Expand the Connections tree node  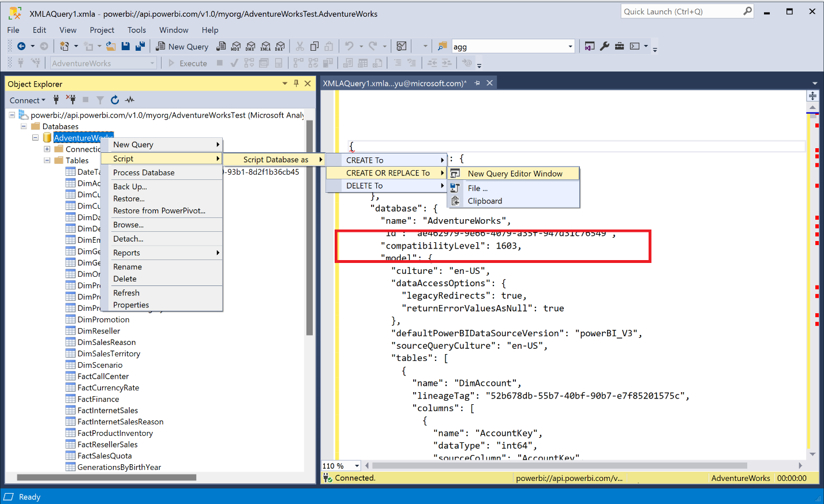point(47,148)
